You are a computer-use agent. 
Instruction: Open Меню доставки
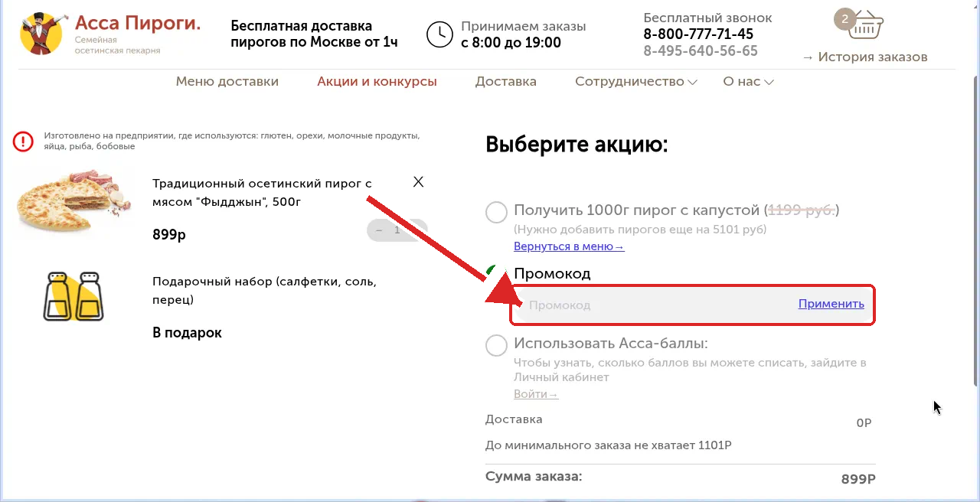[227, 81]
